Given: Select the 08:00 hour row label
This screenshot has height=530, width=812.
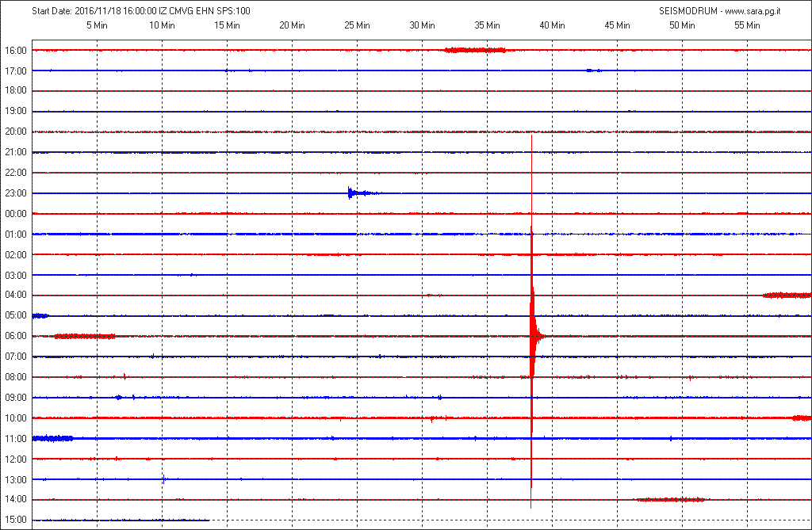Looking at the screenshot, I should click(x=16, y=377).
